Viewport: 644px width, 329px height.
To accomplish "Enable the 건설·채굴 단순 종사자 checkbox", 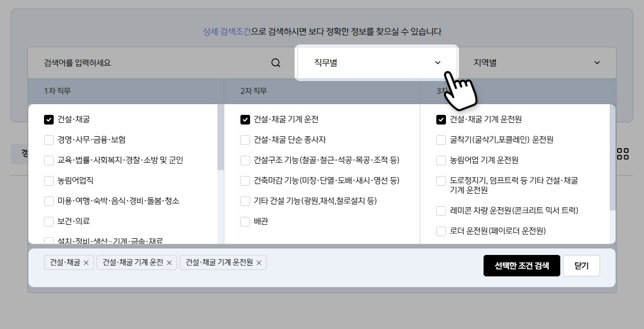I will click(x=245, y=140).
